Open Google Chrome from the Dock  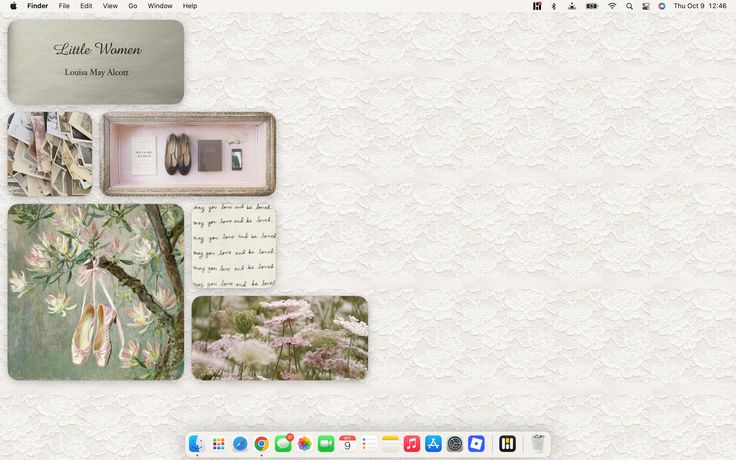pyautogui.click(x=261, y=444)
